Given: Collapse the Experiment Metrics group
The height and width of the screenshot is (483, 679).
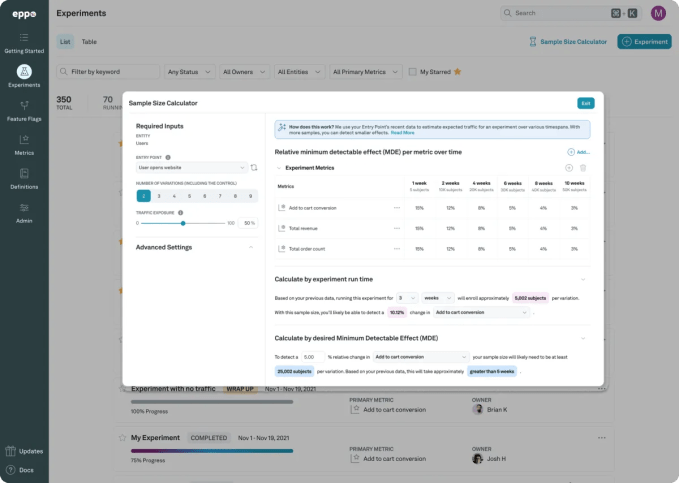Looking at the screenshot, I should point(280,168).
